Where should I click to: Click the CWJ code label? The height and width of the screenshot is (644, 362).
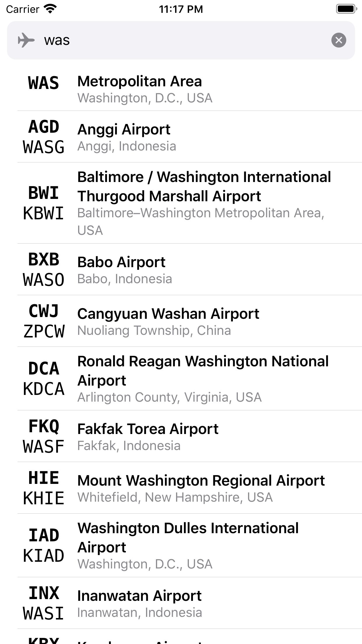[x=44, y=311]
